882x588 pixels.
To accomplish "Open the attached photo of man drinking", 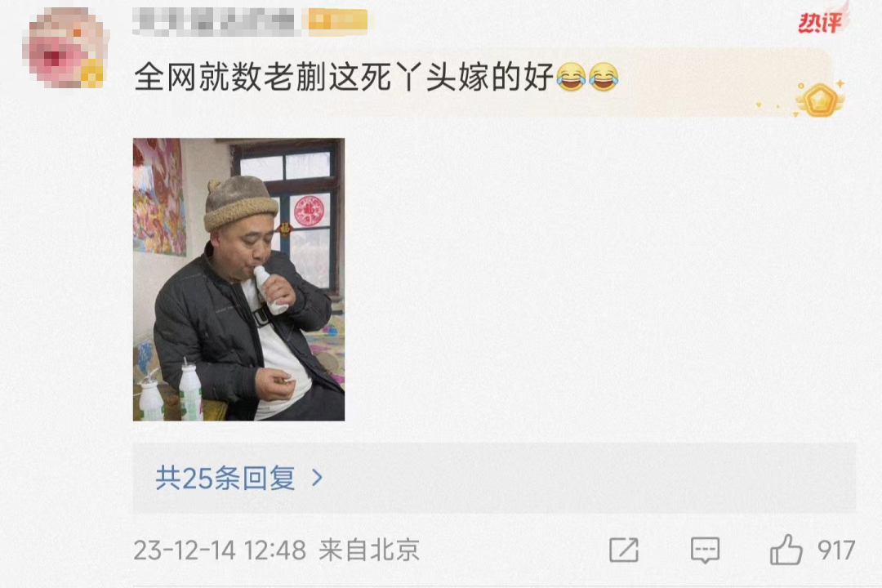I will [238, 279].
